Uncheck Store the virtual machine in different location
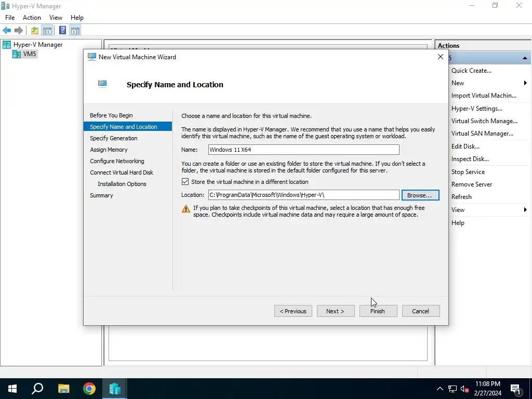Image resolution: width=532 pixels, height=399 pixels. point(185,182)
